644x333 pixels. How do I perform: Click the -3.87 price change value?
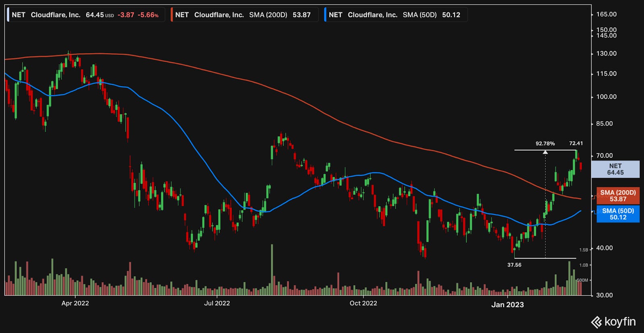[x=126, y=15]
